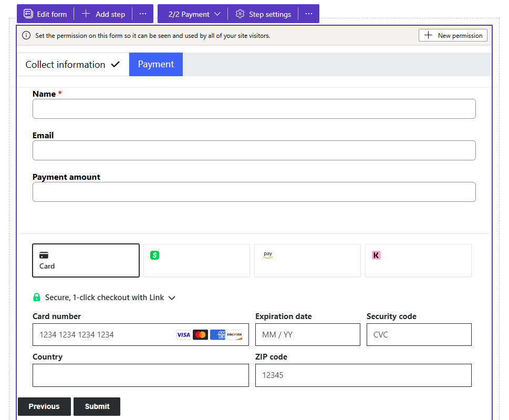
Task: Click the Security code label
Action: click(x=391, y=316)
